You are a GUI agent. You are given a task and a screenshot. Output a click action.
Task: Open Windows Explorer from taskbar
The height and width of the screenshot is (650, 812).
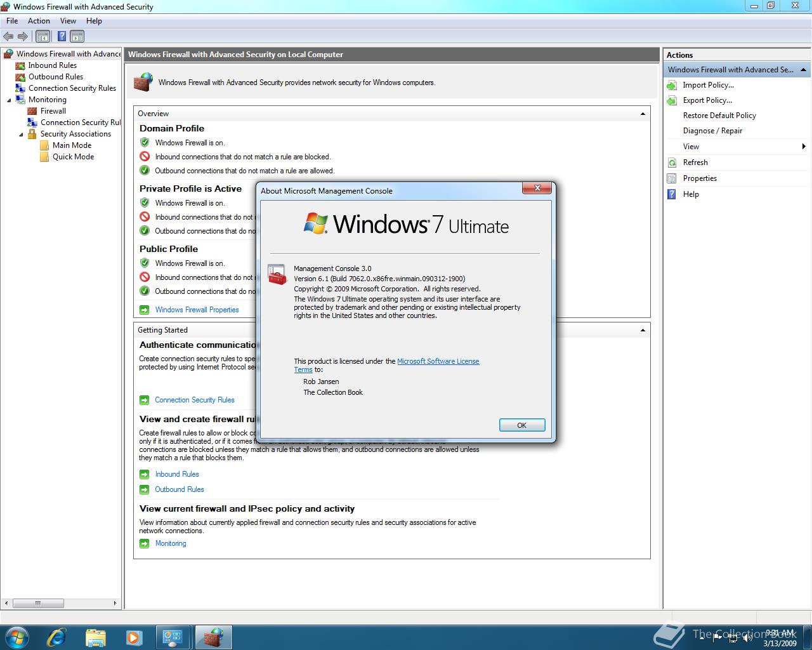click(x=95, y=637)
